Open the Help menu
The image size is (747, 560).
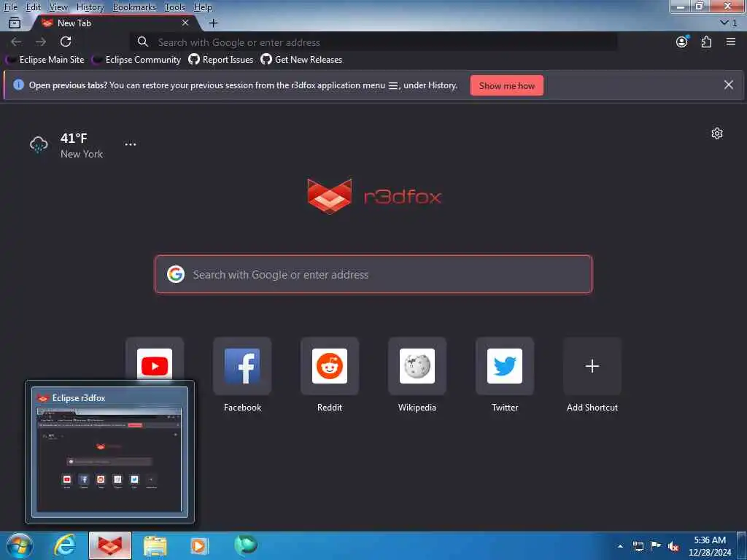point(203,7)
